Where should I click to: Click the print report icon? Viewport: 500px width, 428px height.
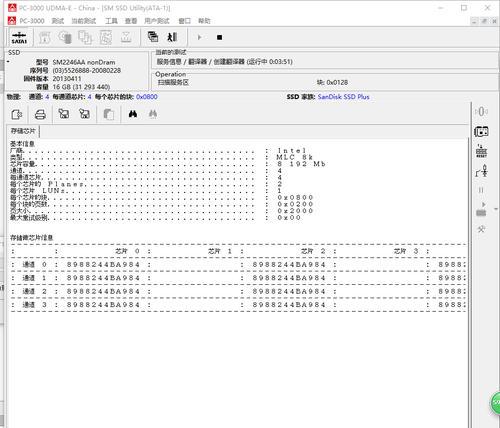pyautogui.click(x=40, y=114)
